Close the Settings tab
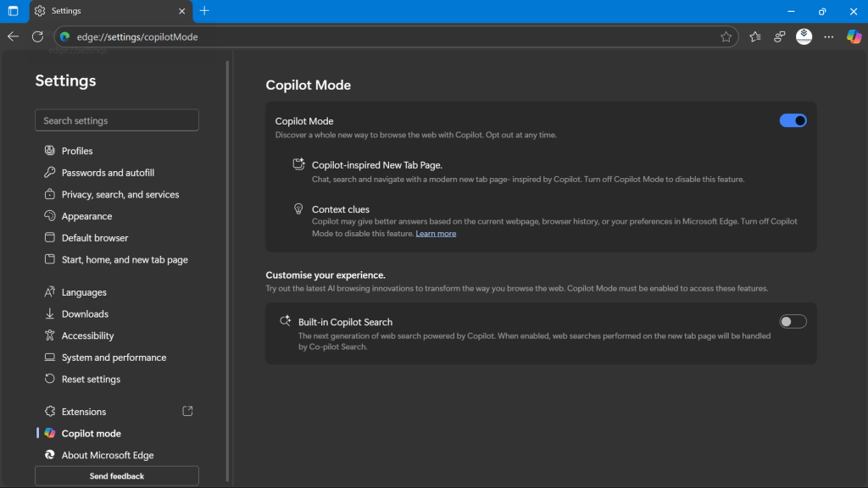This screenshot has height=488, width=868. point(181,11)
